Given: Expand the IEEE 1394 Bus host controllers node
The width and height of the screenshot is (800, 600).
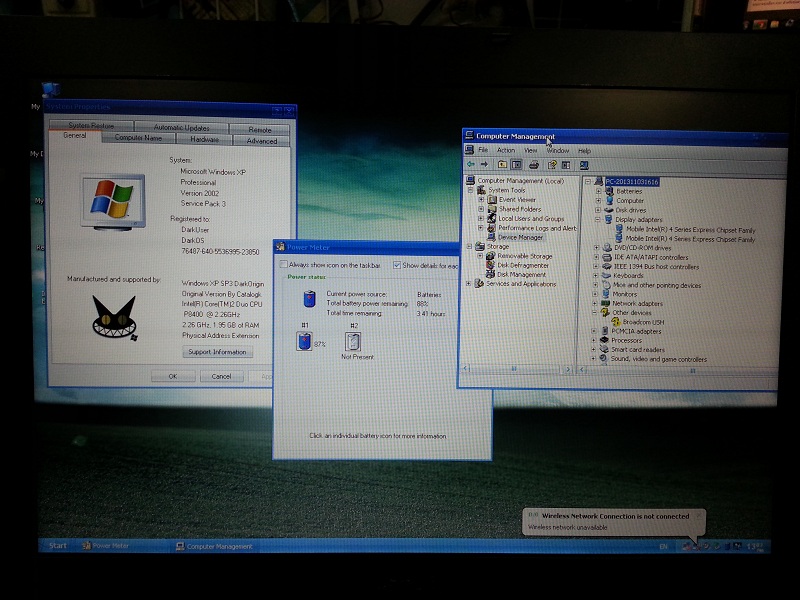Looking at the screenshot, I should pos(595,266).
